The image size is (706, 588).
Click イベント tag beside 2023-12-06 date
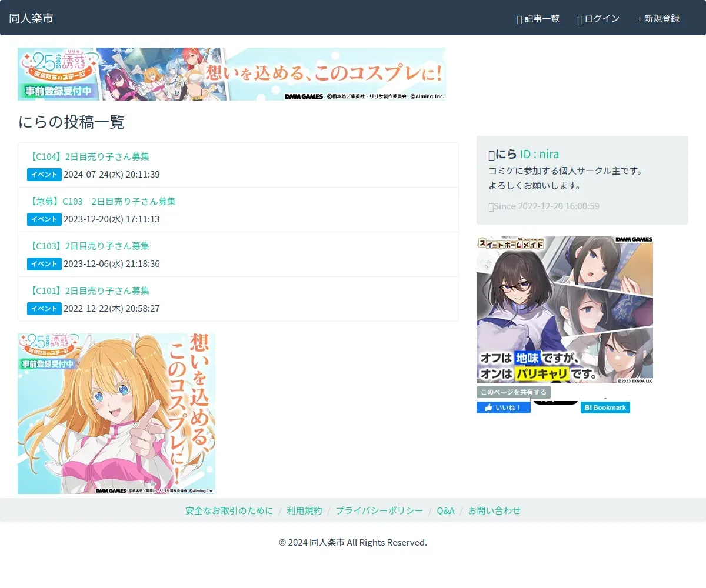[44, 264]
